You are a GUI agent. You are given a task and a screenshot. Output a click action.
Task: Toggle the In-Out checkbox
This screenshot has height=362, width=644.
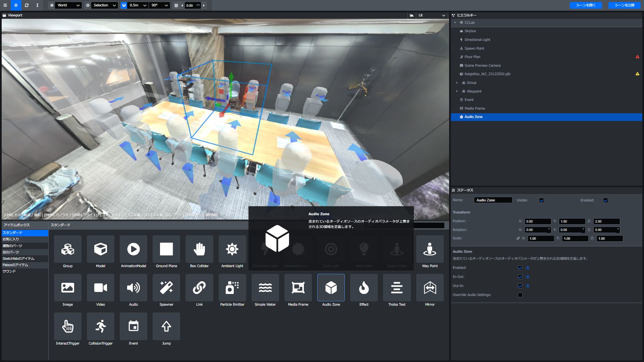click(520, 277)
